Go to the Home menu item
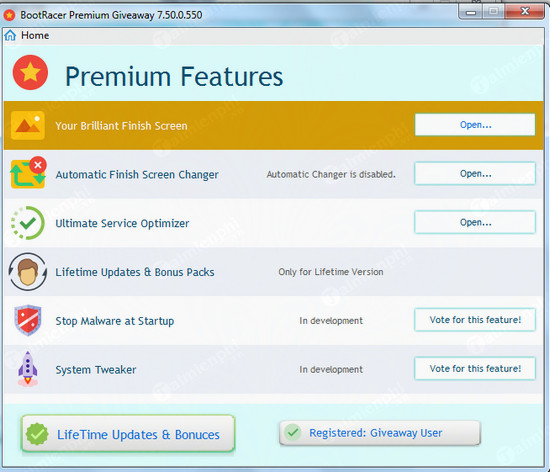The width and height of the screenshot is (550, 472). (35, 35)
